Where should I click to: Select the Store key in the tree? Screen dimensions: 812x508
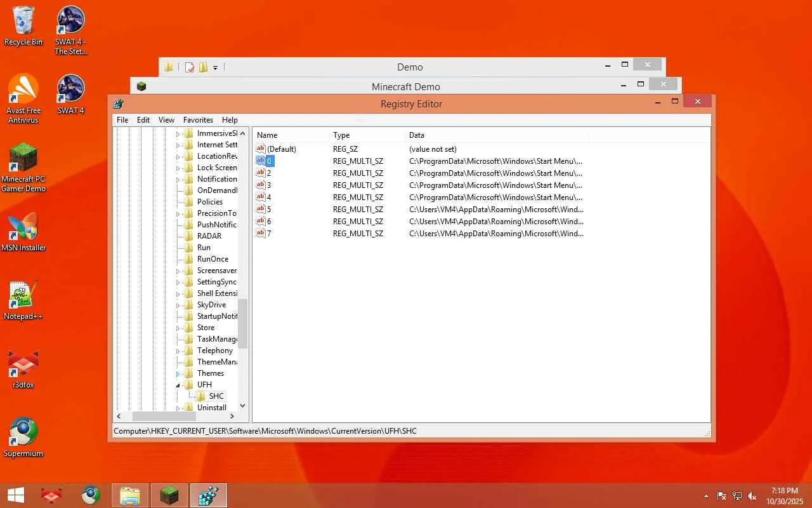point(206,328)
